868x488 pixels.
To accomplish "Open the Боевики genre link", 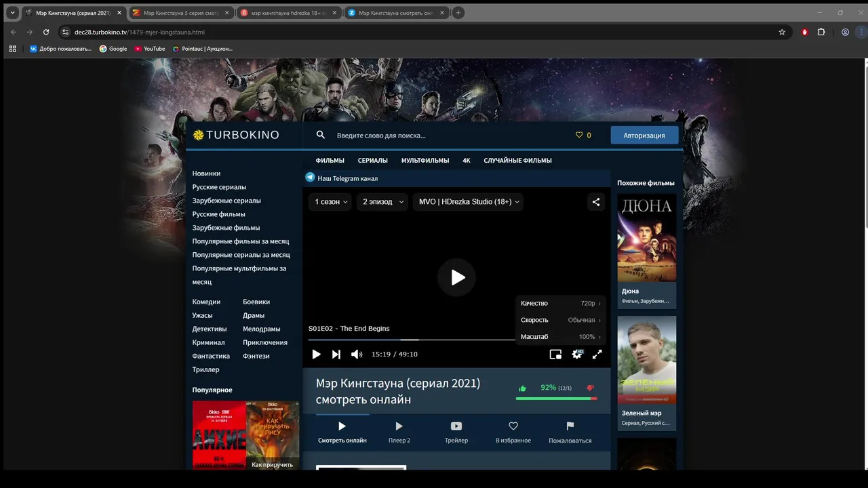I will tap(256, 302).
